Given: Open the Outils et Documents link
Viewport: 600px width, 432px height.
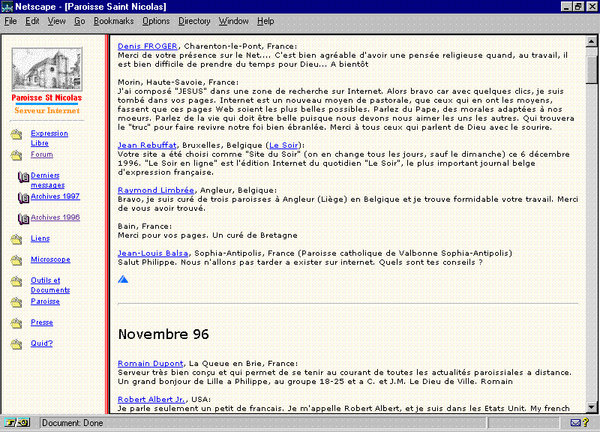Looking at the screenshot, I should pos(50,285).
